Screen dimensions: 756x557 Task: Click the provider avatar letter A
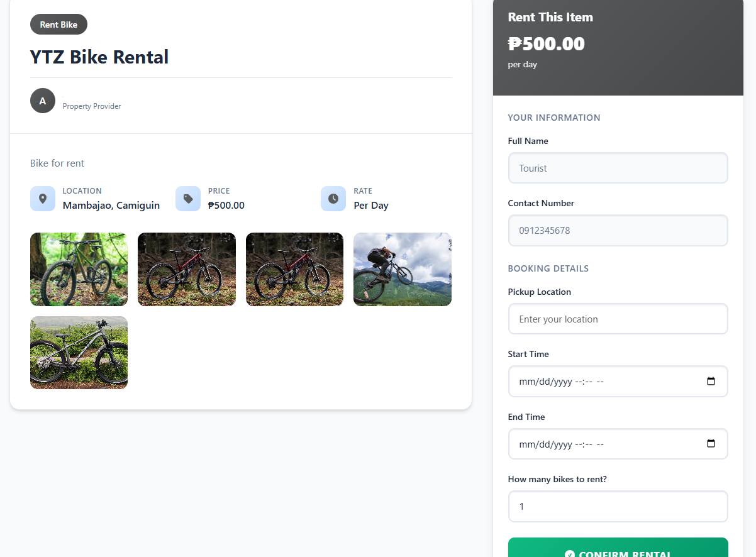(x=43, y=101)
